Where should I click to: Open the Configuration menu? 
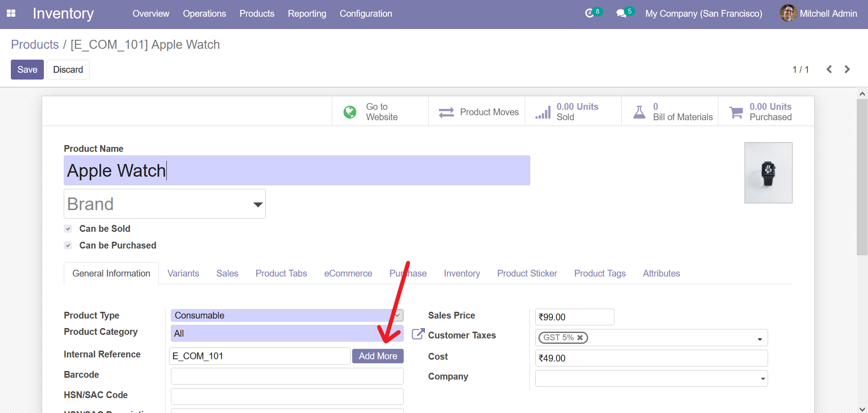click(x=366, y=14)
